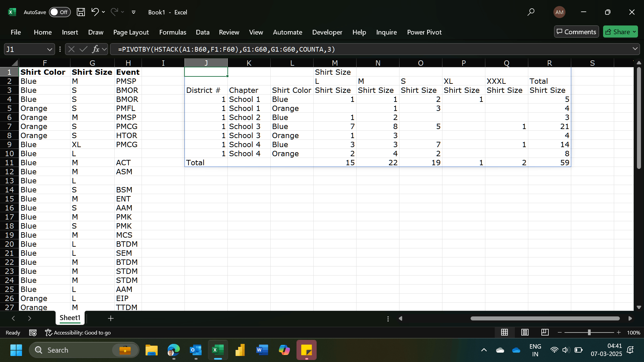Switch to Page Layout view icon
This screenshot has width=644, height=362.
pyautogui.click(x=525, y=332)
